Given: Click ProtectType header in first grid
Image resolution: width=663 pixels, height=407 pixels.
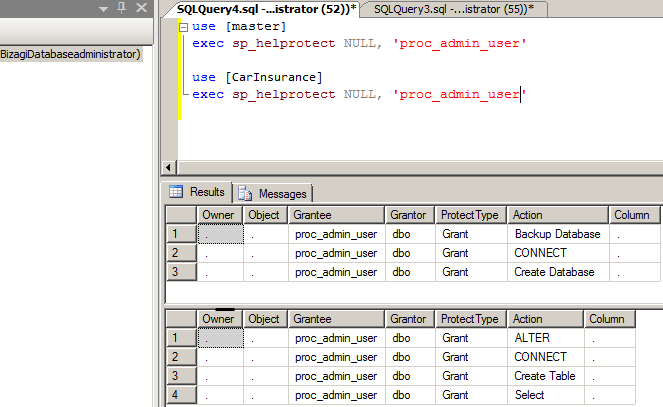Looking at the screenshot, I should point(471,214).
